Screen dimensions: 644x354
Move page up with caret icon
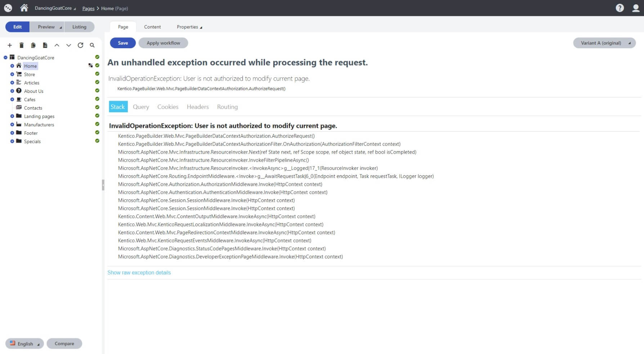coord(57,45)
